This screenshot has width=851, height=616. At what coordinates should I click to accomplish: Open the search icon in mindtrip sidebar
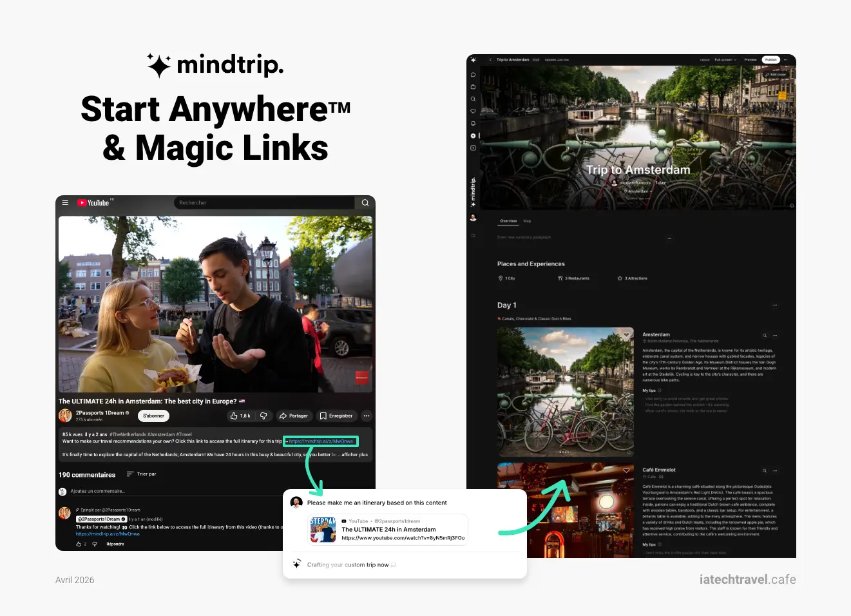pos(473,99)
